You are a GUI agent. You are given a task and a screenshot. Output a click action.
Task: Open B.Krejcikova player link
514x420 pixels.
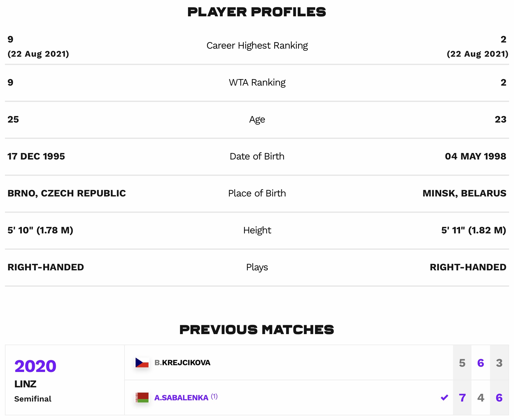coord(182,363)
